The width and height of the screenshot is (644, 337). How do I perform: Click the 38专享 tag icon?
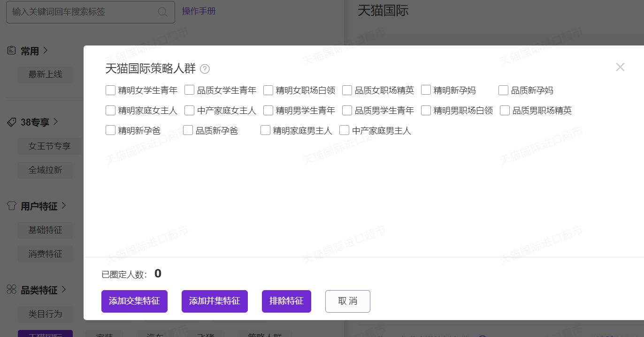tap(12, 122)
